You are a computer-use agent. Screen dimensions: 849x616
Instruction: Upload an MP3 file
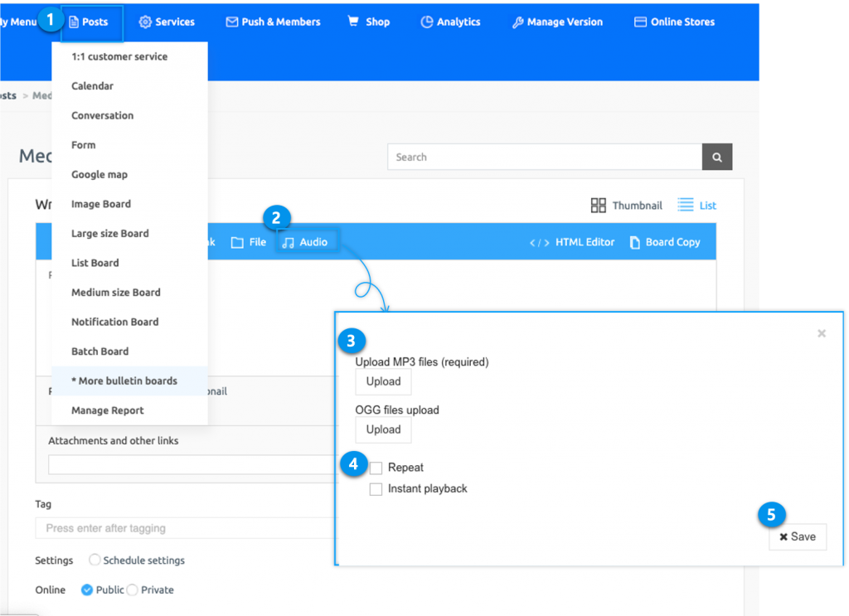click(383, 381)
